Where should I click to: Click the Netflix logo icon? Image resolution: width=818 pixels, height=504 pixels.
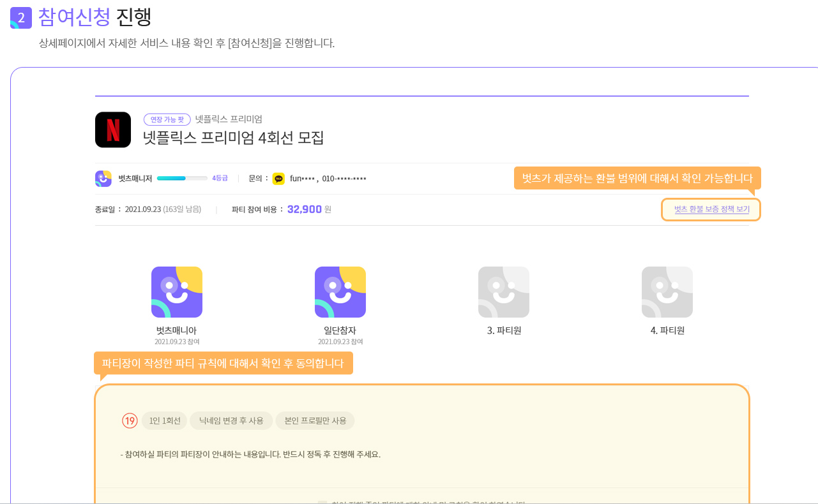coord(113,130)
